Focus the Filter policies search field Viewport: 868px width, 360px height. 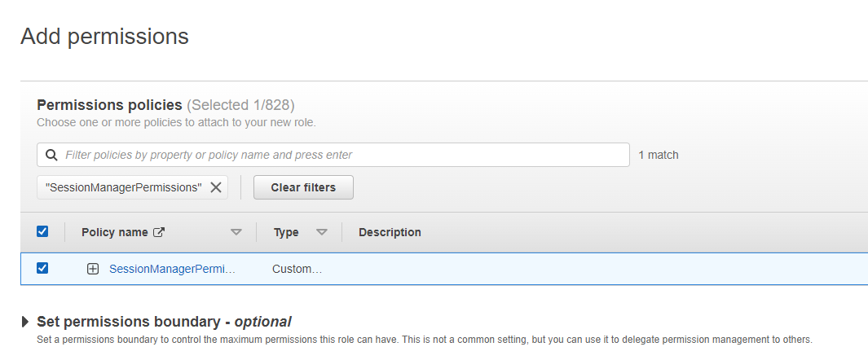(x=342, y=155)
